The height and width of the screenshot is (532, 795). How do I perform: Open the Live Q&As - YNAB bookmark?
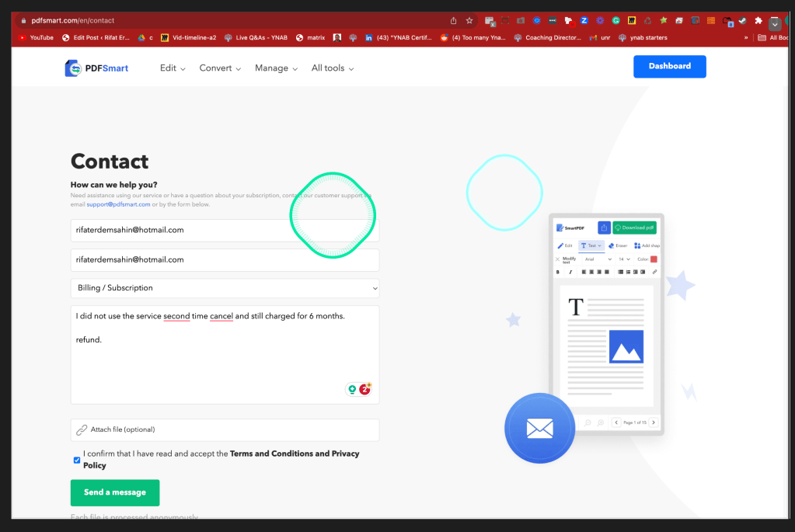click(256, 37)
